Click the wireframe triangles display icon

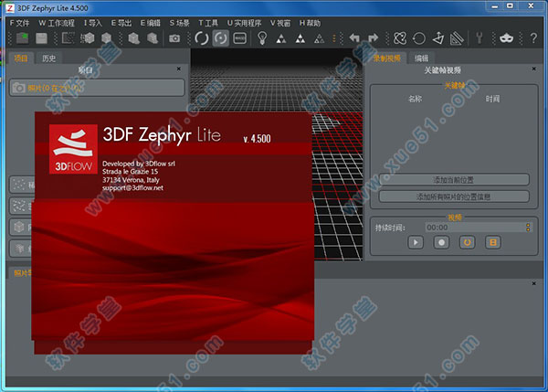click(x=319, y=38)
